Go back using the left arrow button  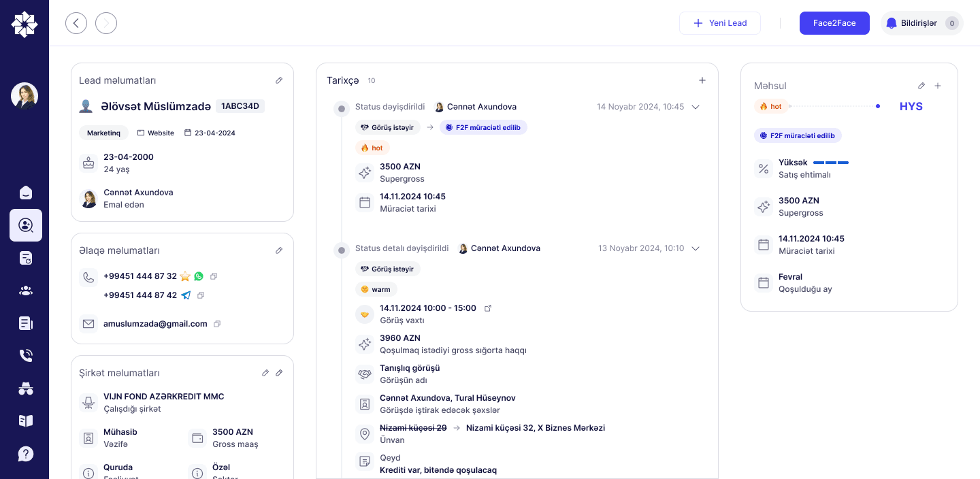76,23
